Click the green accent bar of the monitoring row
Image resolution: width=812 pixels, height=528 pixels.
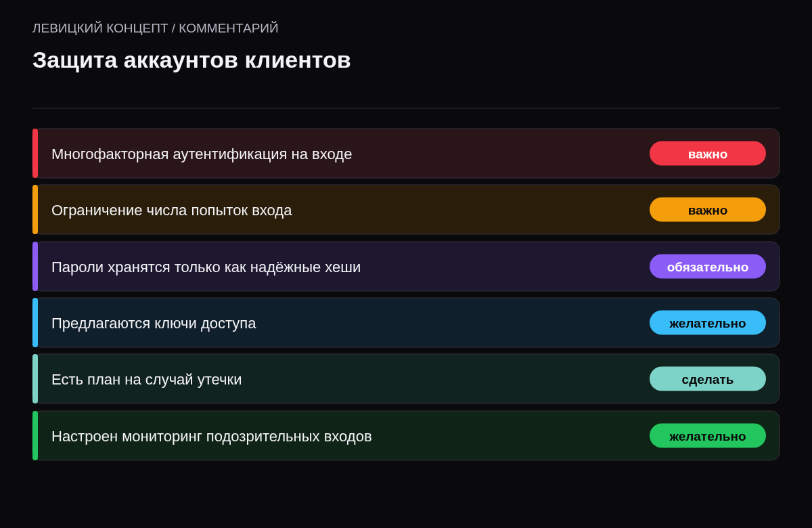[x=35, y=436]
